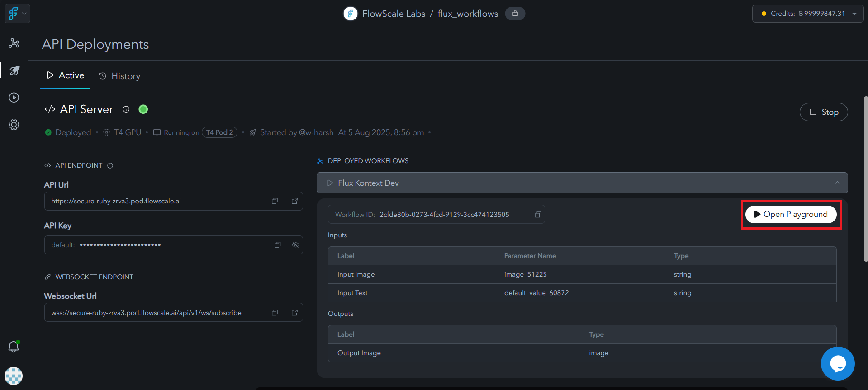868x390 pixels.
Task: Copy the API Url
Action: [275, 201]
